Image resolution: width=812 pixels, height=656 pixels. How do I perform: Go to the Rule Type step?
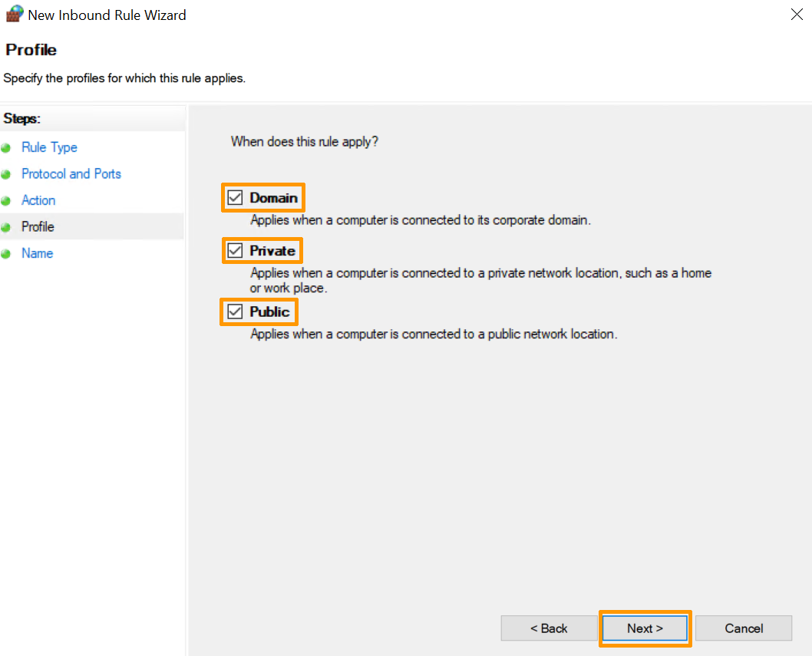point(49,147)
